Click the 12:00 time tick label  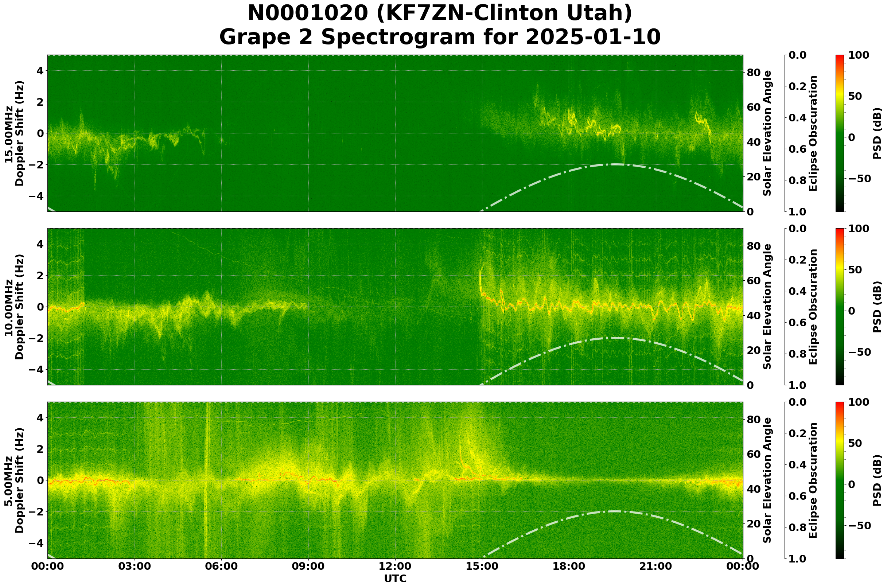pyautogui.click(x=395, y=566)
